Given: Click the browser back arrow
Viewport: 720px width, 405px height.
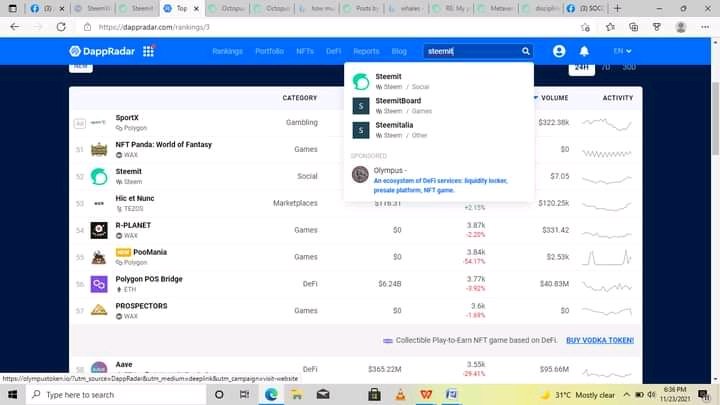Looking at the screenshot, I should 15,27.
